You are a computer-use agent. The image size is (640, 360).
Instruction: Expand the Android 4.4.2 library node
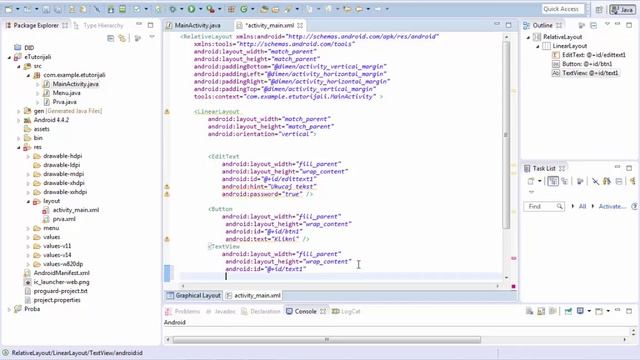coord(19,120)
